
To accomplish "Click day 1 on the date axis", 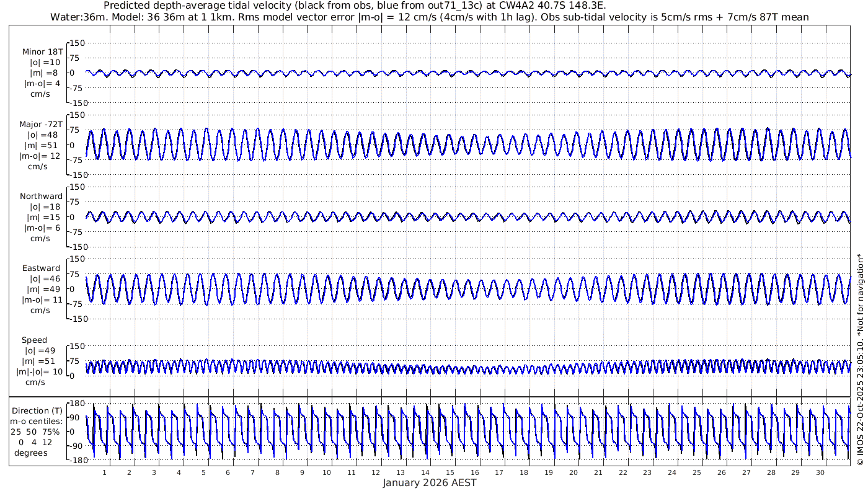I will tap(104, 472).
